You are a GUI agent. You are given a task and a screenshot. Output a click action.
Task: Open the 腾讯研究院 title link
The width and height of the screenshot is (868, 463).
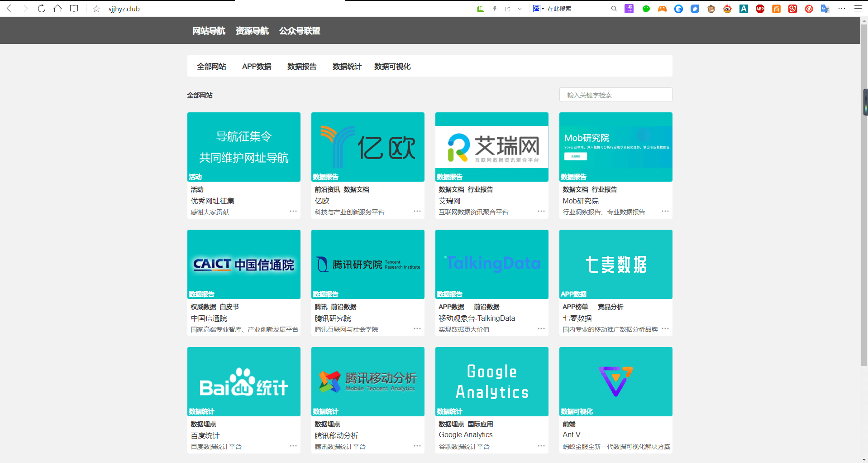click(333, 318)
